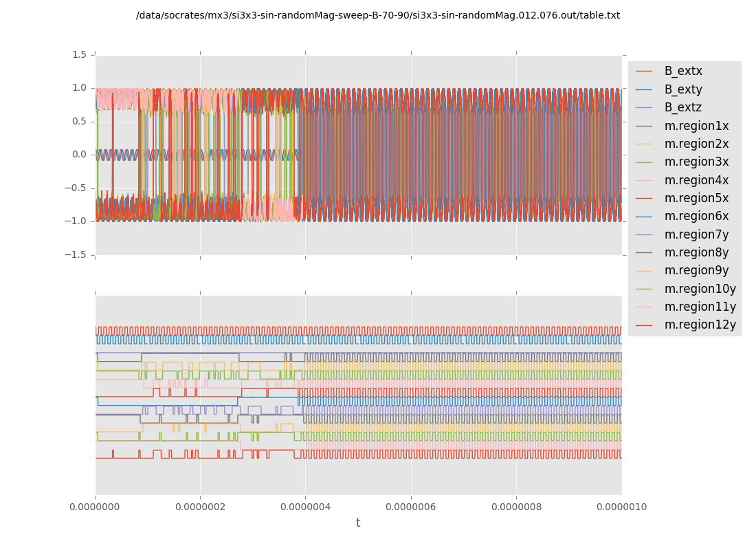Screen dimensions: 756x550
Task: Click the x-axis label "t"
Action: (x=358, y=523)
